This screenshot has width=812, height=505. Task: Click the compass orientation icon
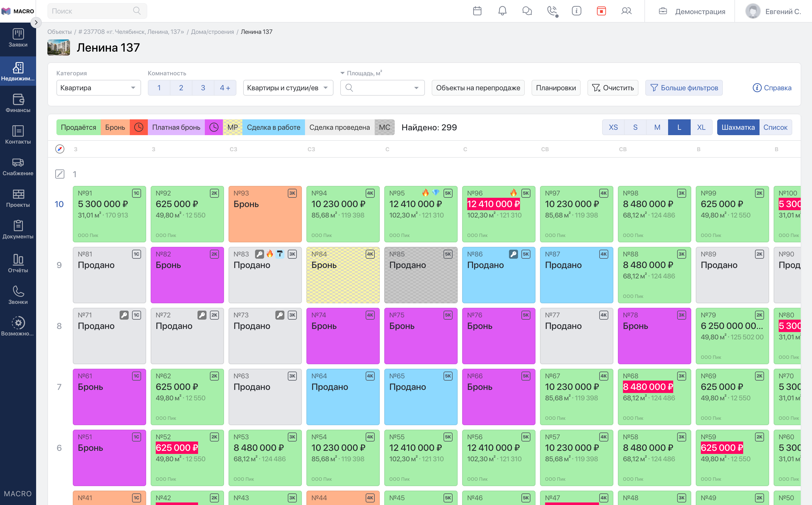click(60, 149)
